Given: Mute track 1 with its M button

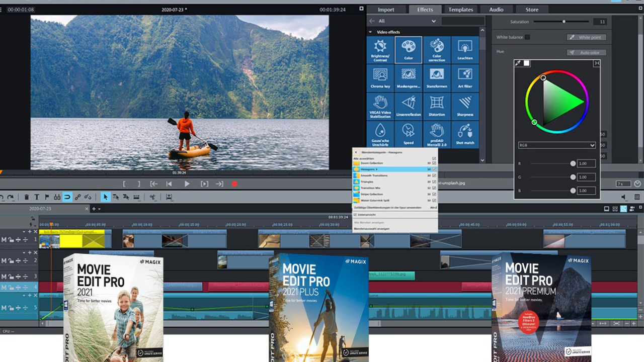Looking at the screenshot, I should (4, 239).
